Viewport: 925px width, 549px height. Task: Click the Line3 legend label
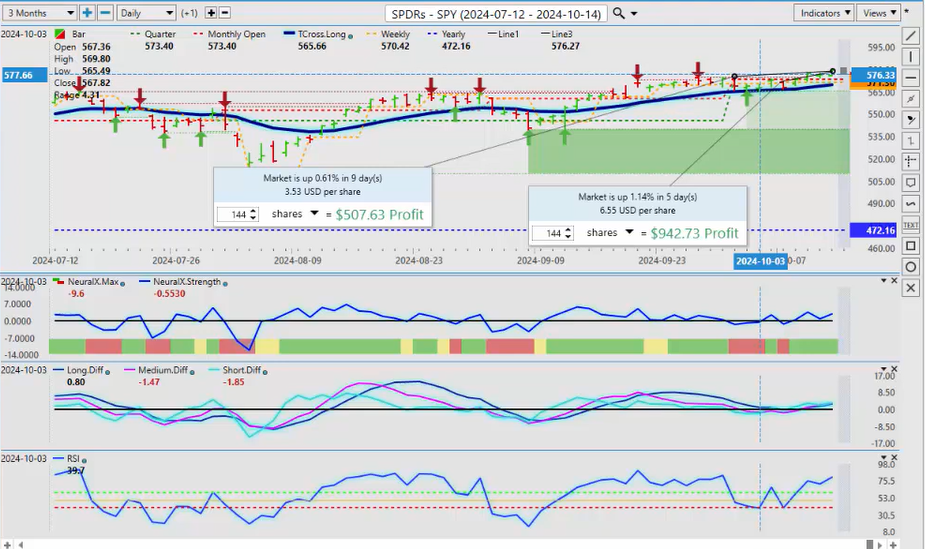562,34
